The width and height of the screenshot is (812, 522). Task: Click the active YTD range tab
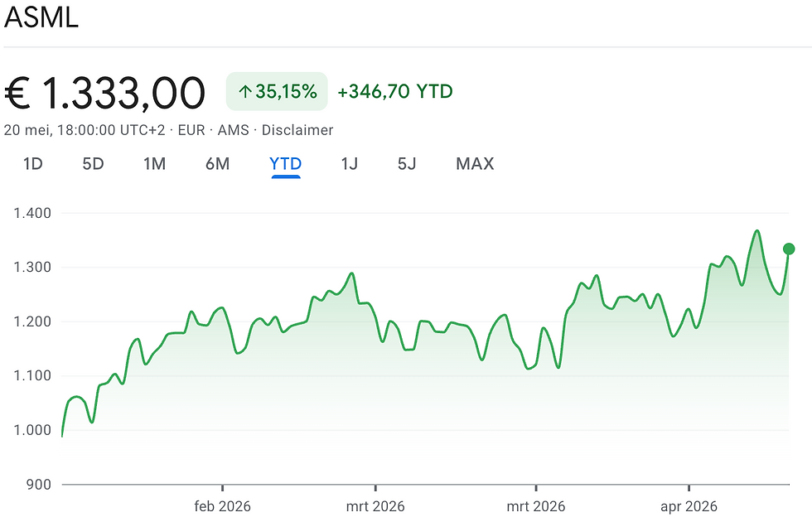(x=285, y=164)
